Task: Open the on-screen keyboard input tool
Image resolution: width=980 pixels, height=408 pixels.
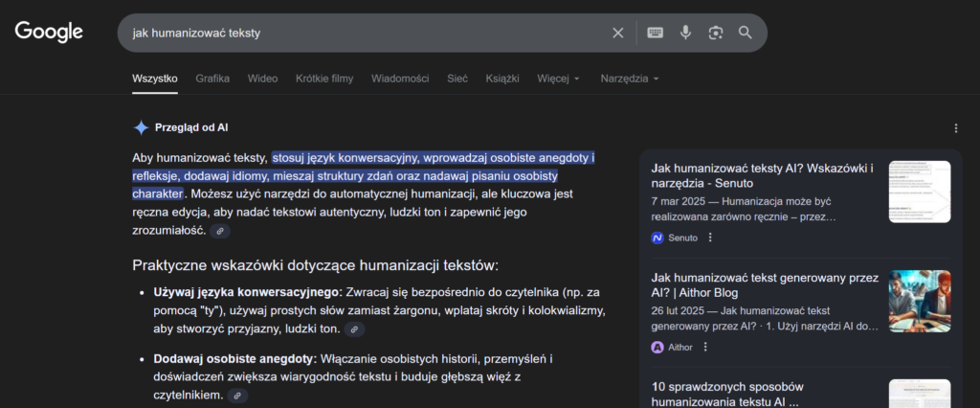Action: coord(655,33)
